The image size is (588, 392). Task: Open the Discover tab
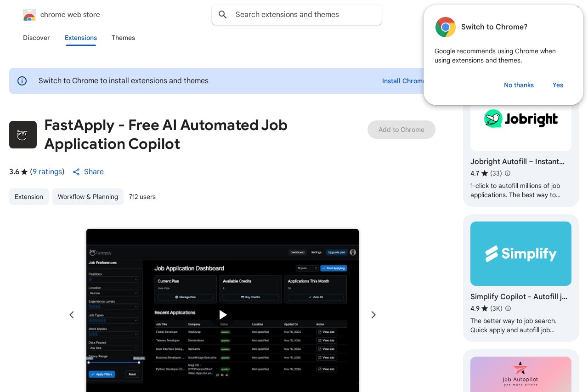[x=36, y=38]
